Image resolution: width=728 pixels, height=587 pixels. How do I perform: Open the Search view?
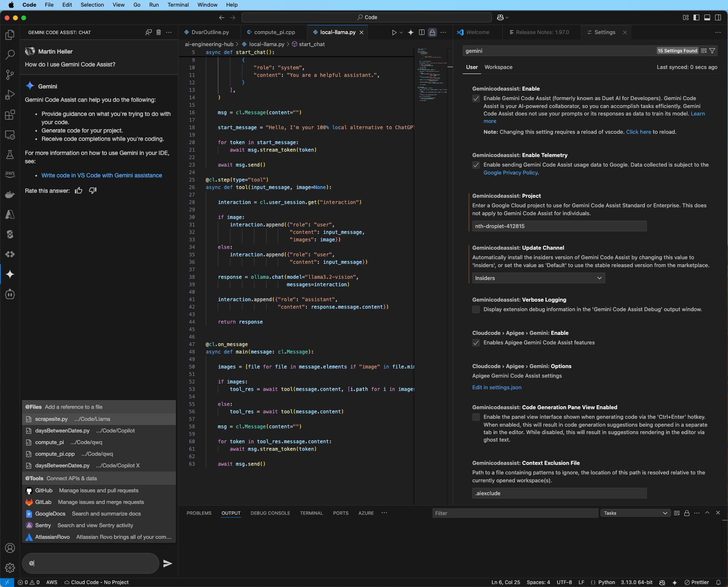coord(10,54)
